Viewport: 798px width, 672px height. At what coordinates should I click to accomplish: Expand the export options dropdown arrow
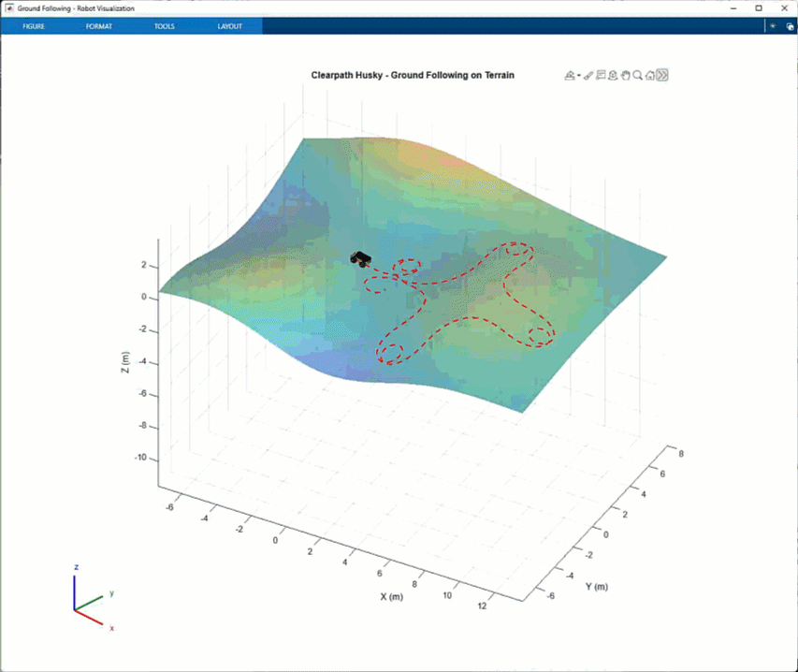[579, 76]
